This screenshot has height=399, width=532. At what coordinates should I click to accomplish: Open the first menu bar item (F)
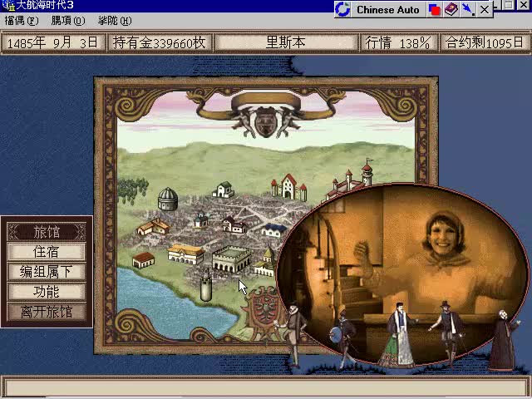[22, 21]
